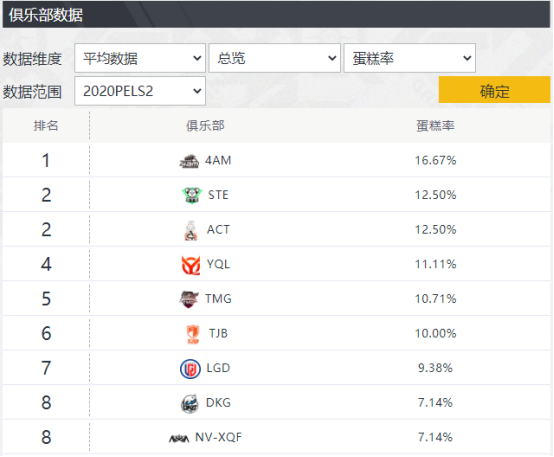Open the 平均数据 dropdown
This screenshot has width=554, height=457.
tap(140, 58)
